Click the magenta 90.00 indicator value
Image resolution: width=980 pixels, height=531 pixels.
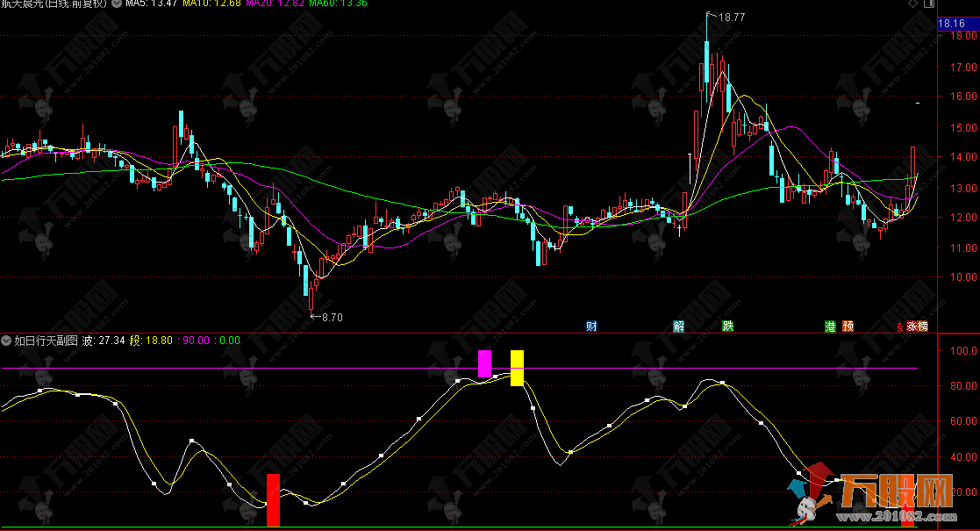tap(197, 341)
